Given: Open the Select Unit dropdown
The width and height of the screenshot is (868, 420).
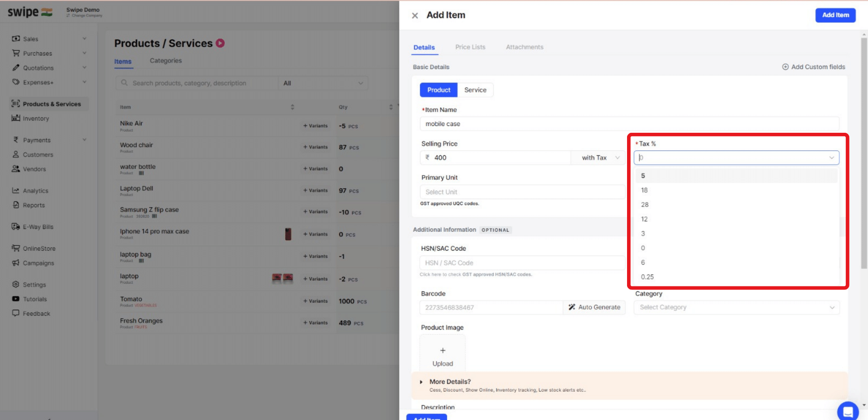Looking at the screenshot, I should pos(522,192).
